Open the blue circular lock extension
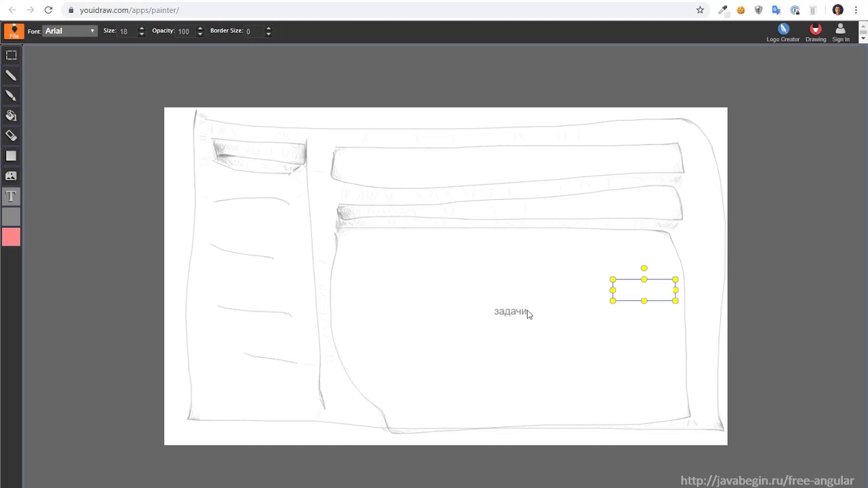Image resolution: width=868 pixels, height=488 pixels. click(x=795, y=10)
